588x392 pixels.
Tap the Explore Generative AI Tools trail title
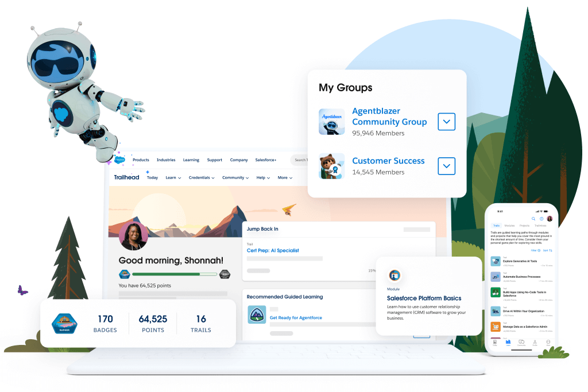pos(520,261)
